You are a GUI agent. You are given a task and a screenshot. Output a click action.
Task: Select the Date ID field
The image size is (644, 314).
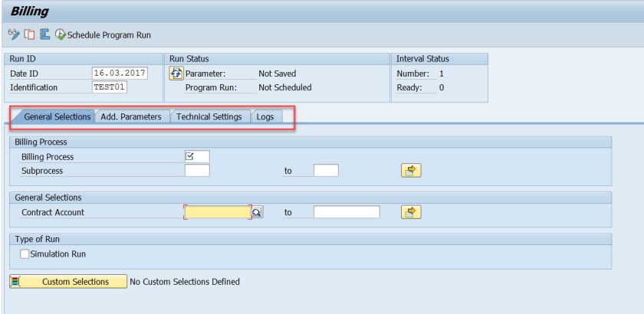pos(120,74)
